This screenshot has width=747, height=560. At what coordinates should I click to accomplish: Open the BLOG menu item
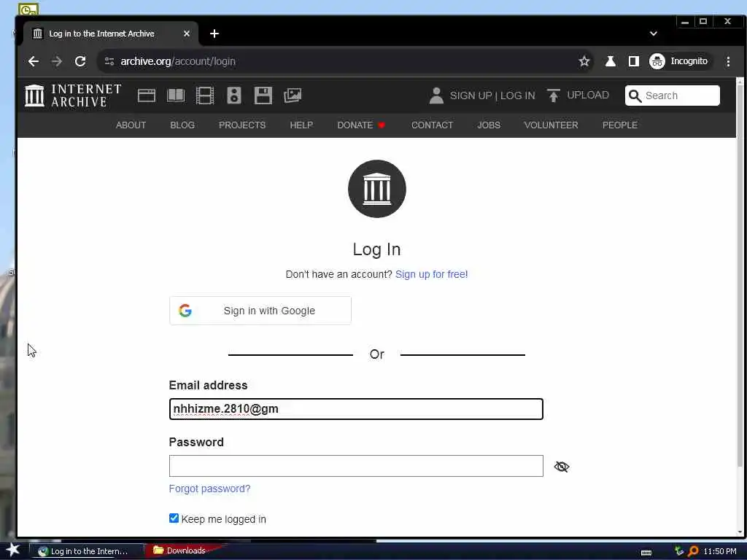182,125
